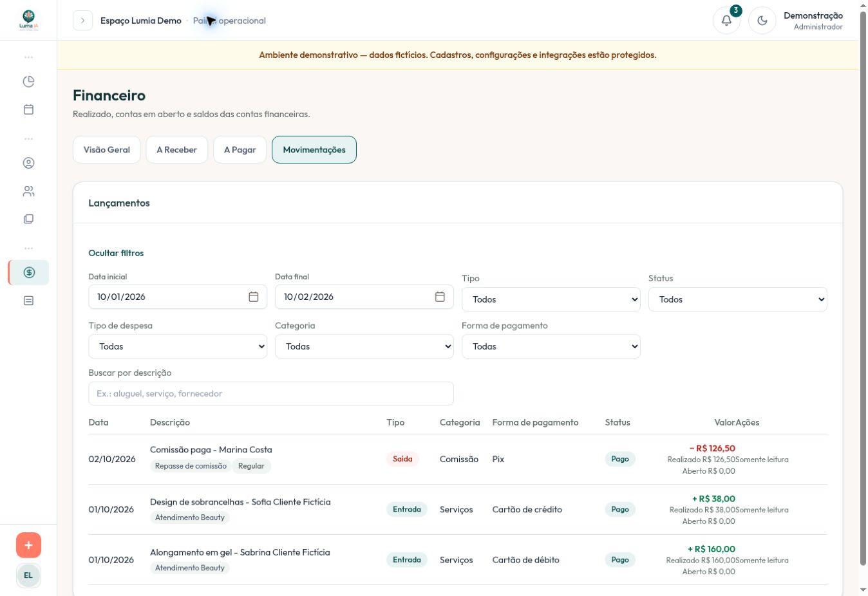Switch to the A Receber tab
Image resolution: width=868 pixels, height=596 pixels.
[x=177, y=150]
